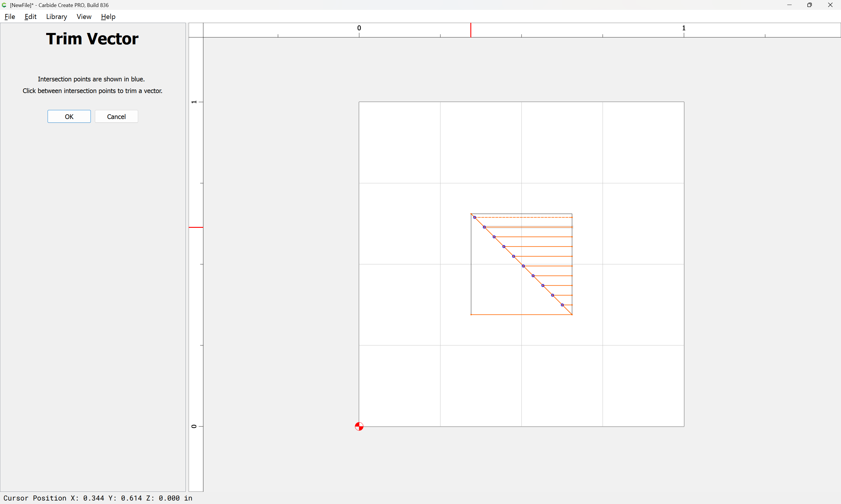The height and width of the screenshot is (504, 841).
Task: Click the red marker on vertical ruler
Action: click(196, 227)
